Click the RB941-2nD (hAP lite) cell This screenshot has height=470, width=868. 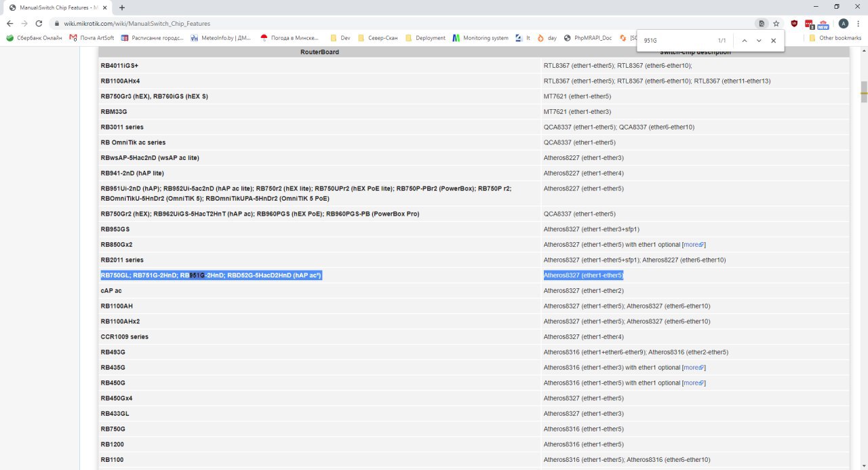(x=319, y=173)
